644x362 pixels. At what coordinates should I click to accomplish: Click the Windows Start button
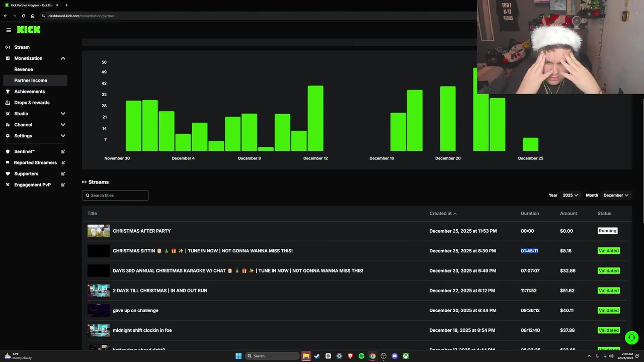238,356
